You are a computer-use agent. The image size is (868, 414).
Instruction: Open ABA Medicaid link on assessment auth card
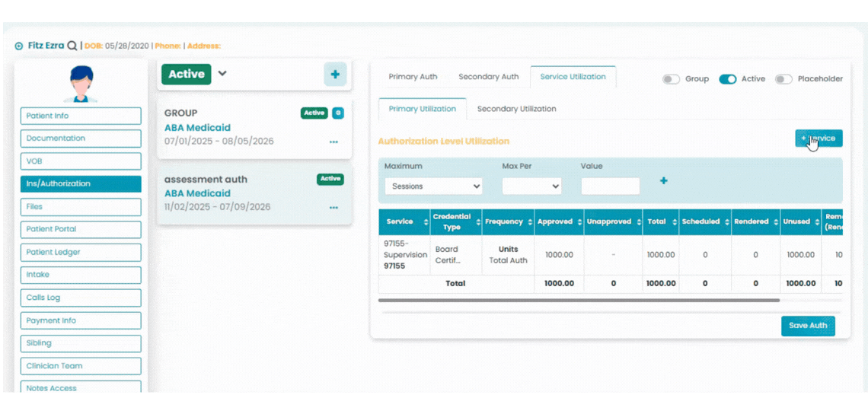(x=198, y=194)
